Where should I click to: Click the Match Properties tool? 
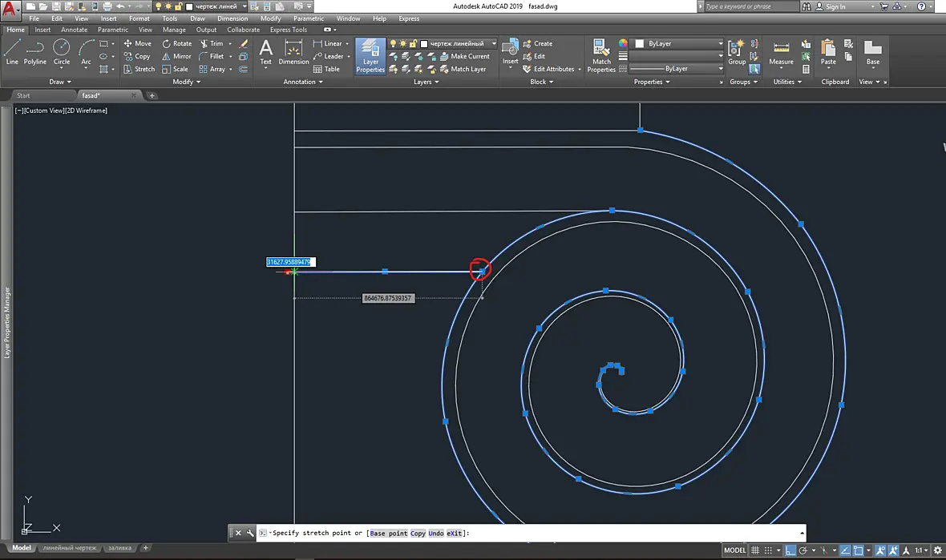[x=601, y=56]
